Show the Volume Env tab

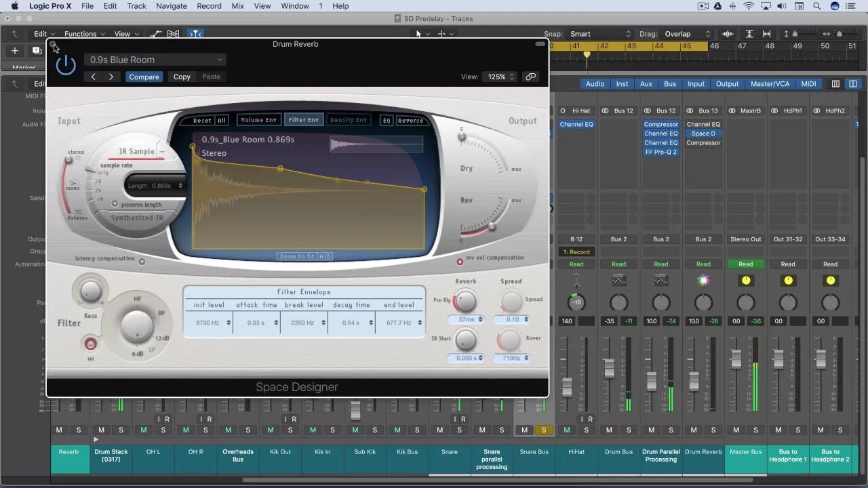coord(258,120)
